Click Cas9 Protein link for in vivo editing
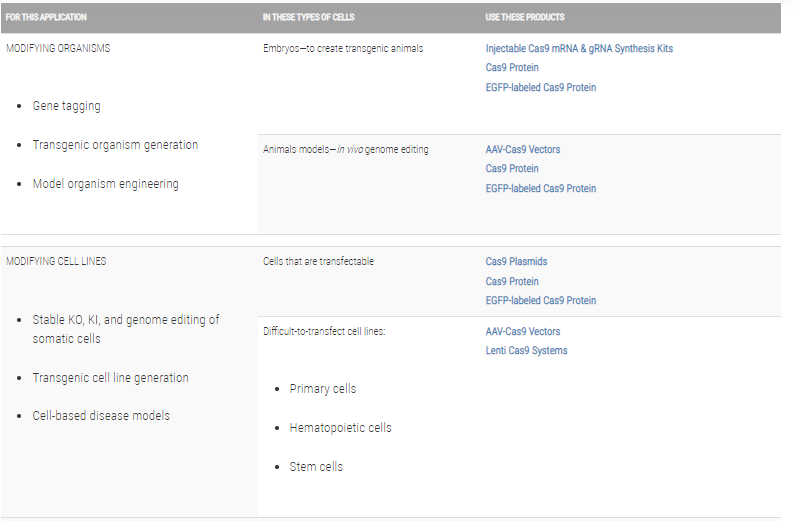Screen dimensions: 793x521 tap(512, 169)
